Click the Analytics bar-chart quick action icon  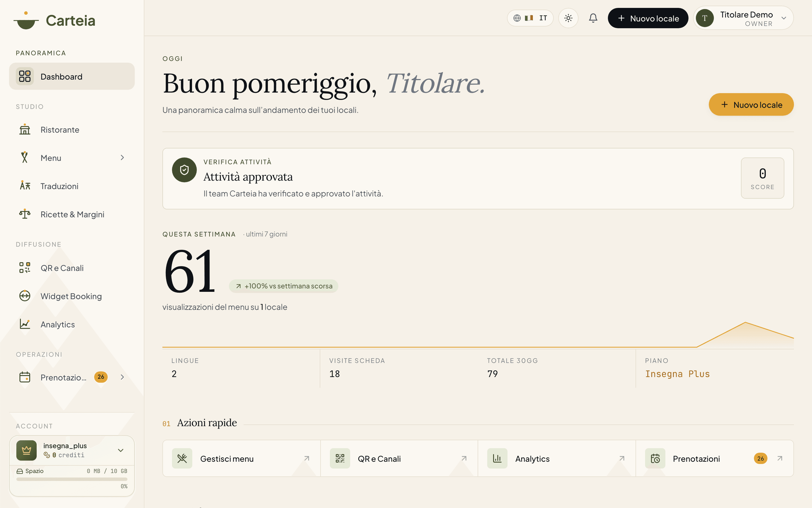click(x=497, y=458)
